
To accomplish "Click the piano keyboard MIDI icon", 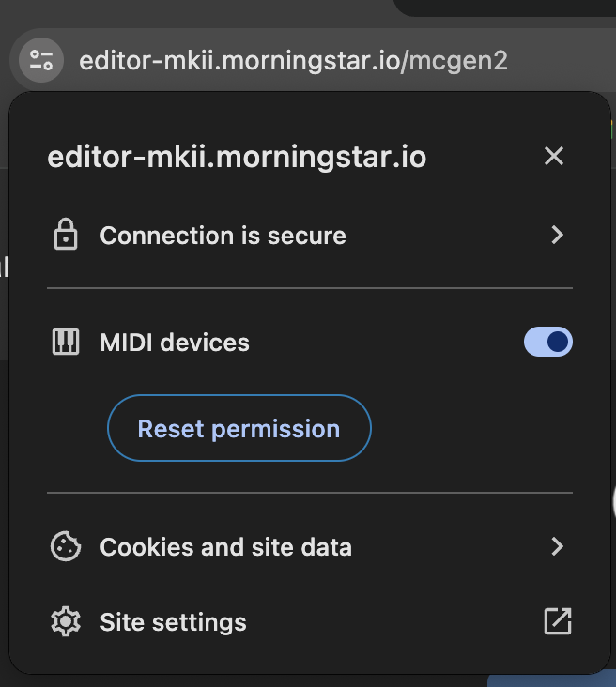I will pyautogui.click(x=65, y=343).
